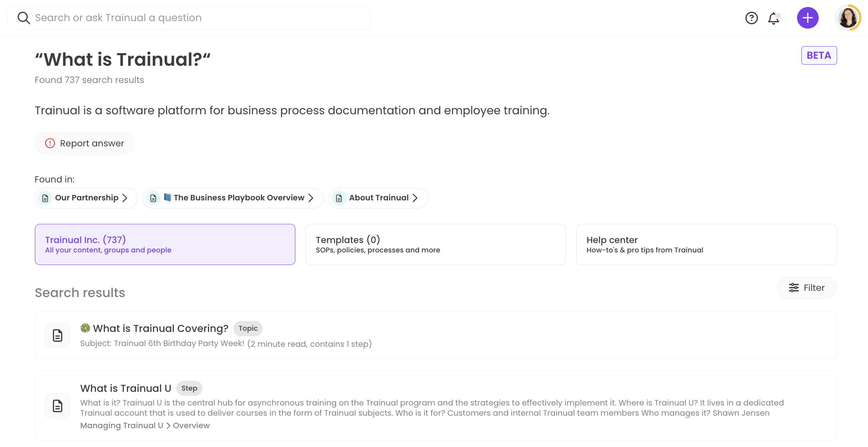868x447 pixels.
Task: Open the help question mark icon
Action: pos(751,18)
